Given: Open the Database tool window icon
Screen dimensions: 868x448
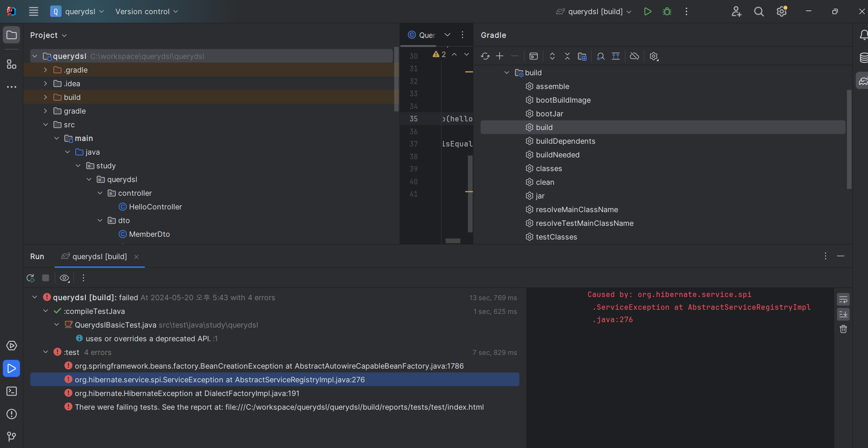Looking at the screenshot, I should pos(863,58).
